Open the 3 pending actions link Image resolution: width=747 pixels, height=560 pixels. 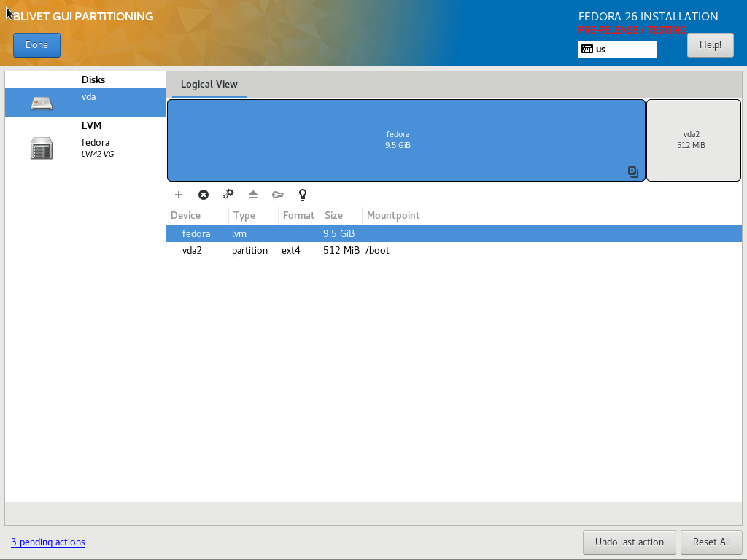tap(48, 542)
